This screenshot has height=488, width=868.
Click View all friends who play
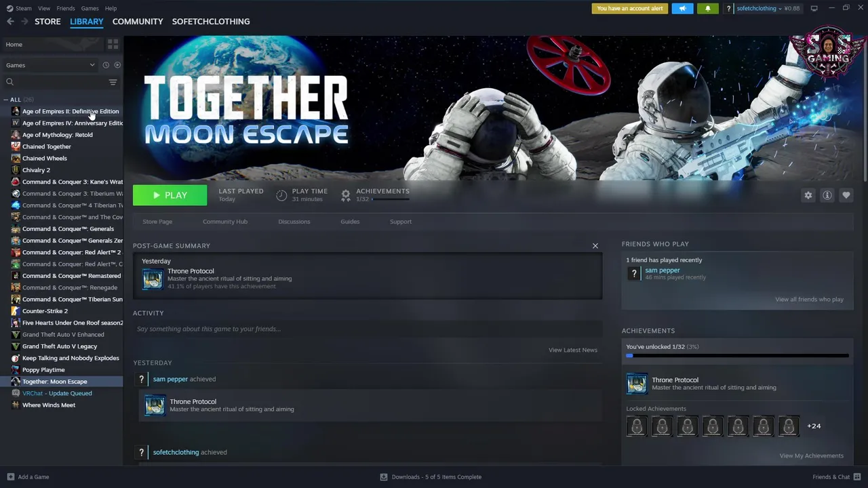[x=809, y=300]
